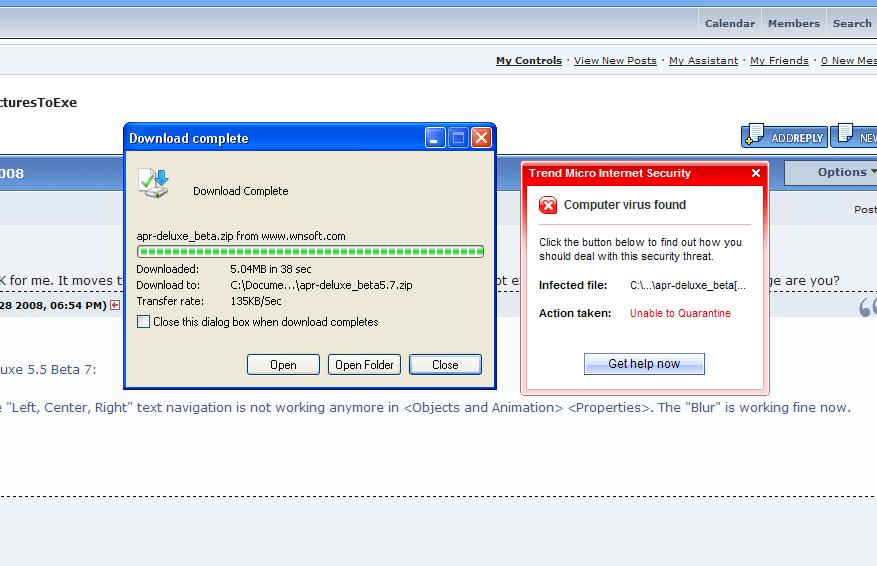Open My Friends link
The height and width of the screenshot is (566, 877).
tap(779, 60)
